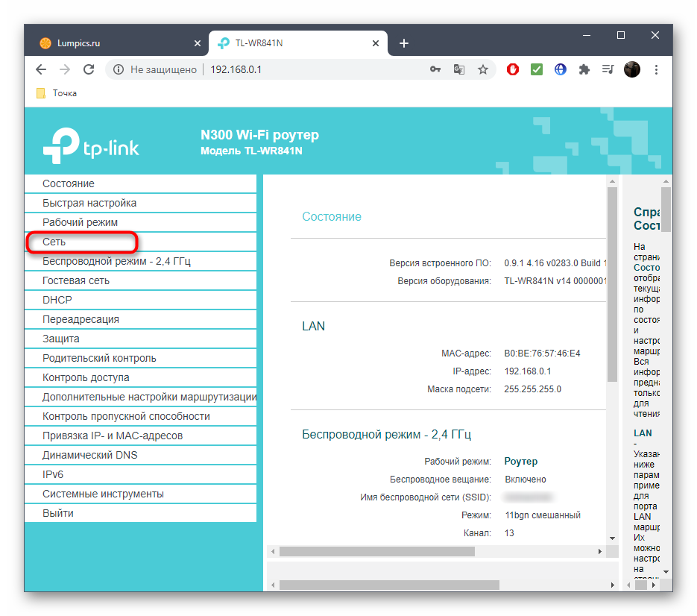
Task: Click the help panel vertical scrollbar thumb
Action: click(x=666, y=210)
